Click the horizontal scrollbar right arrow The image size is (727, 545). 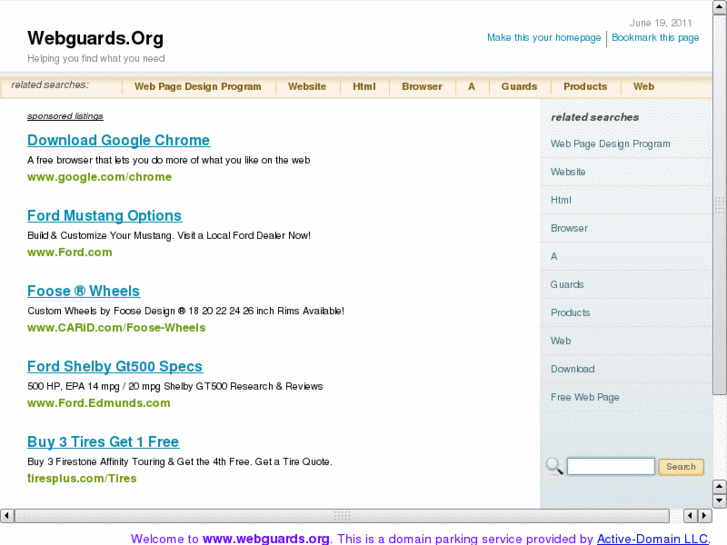(705, 515)
